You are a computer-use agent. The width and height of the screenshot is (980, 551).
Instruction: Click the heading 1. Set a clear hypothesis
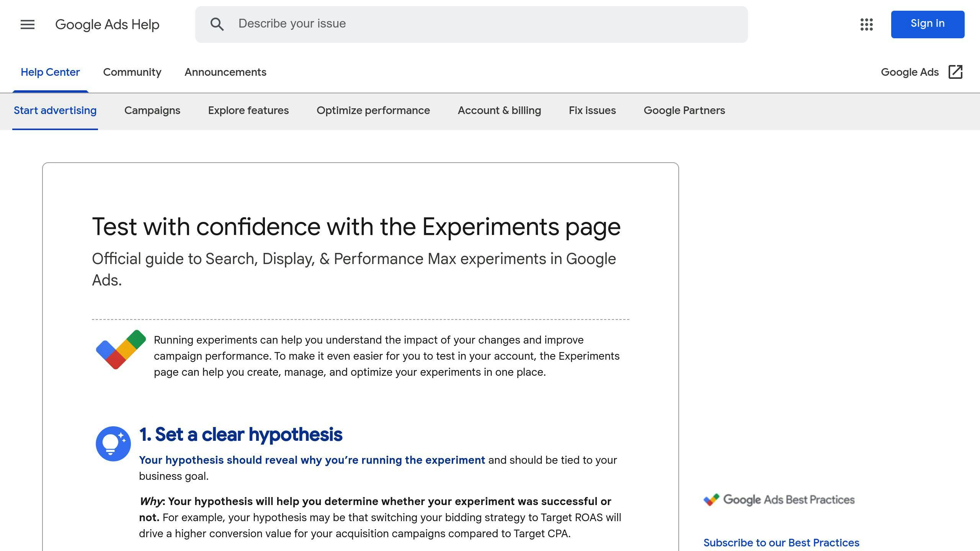(x=241, y=434)
